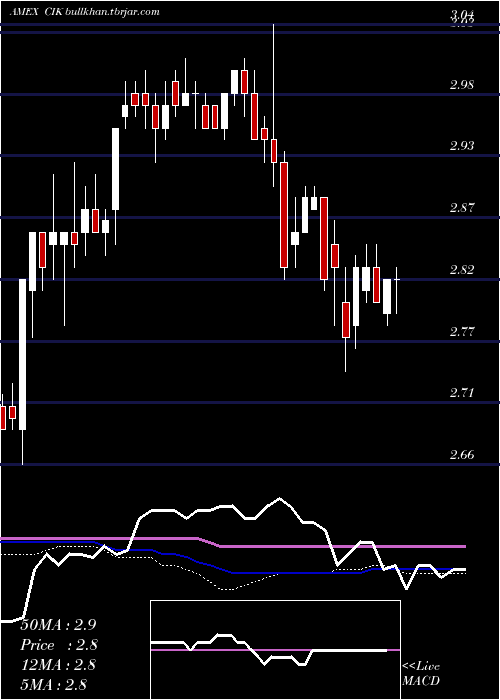Click the Live MACD label

click(421, 673)
